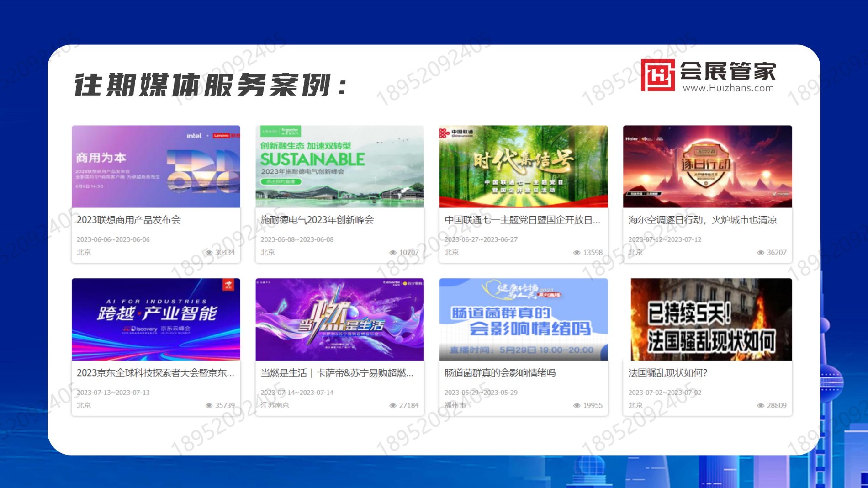This screenshot has height=488, width=868.
Task: Open the 跨越·产业智能 JD Discovery thumbnail
Action: [x=156, y=319]
